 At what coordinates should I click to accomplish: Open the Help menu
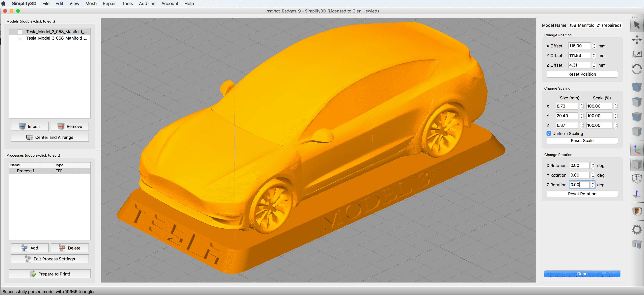[x=189, y=4]
